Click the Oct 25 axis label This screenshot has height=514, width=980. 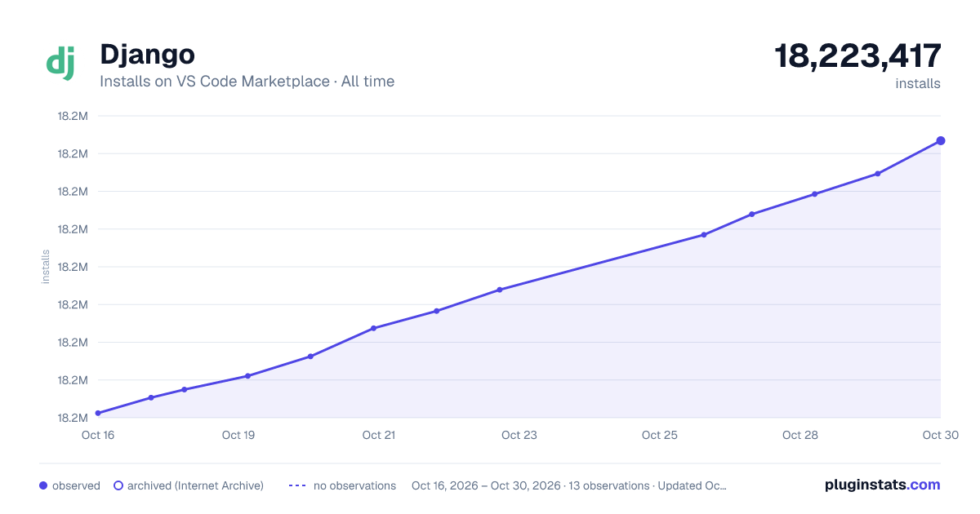[x=660, y=435]
